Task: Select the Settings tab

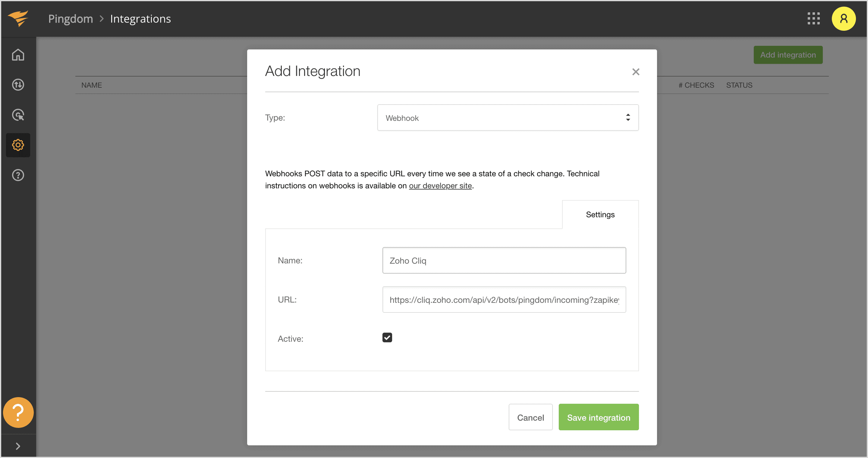Action: click(600, 215)
